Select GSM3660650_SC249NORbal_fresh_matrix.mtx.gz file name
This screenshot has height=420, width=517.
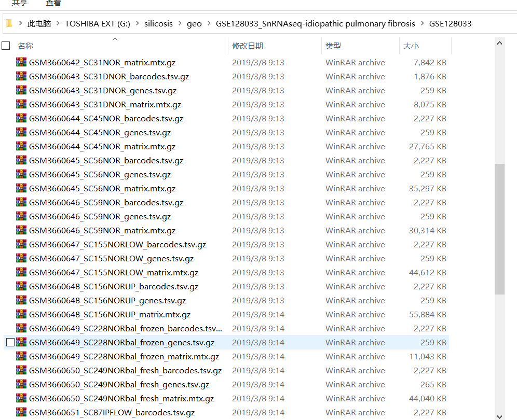121,399
